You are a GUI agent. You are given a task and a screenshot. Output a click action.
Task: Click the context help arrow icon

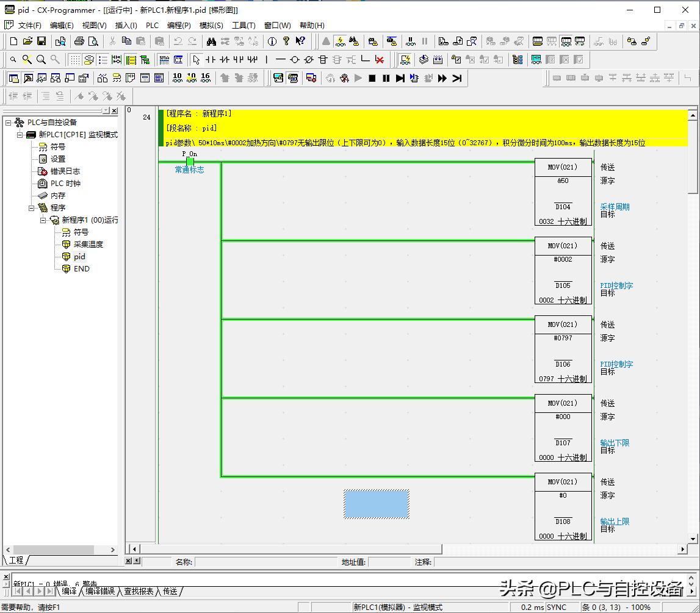point(300,41)
